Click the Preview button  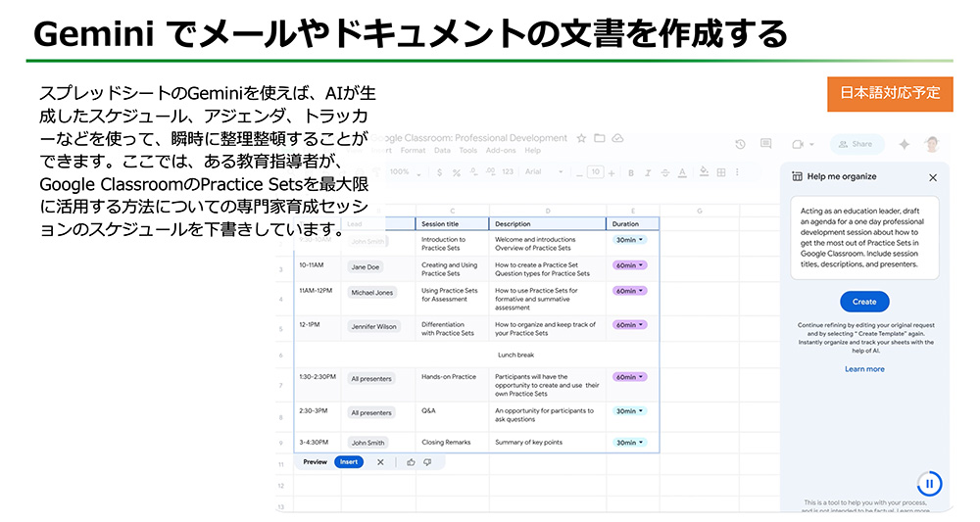(x=315, y=462)
